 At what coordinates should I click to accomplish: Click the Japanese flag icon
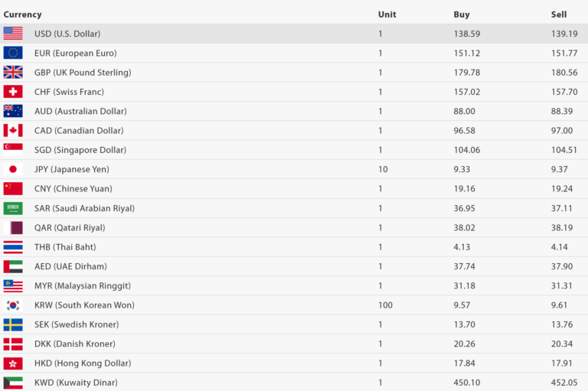point(13,169)
